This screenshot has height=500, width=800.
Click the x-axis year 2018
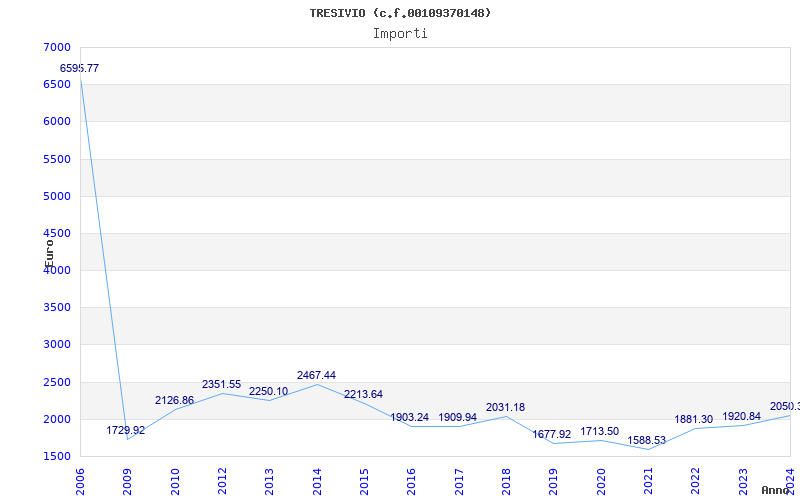click(x=506, y=482)
